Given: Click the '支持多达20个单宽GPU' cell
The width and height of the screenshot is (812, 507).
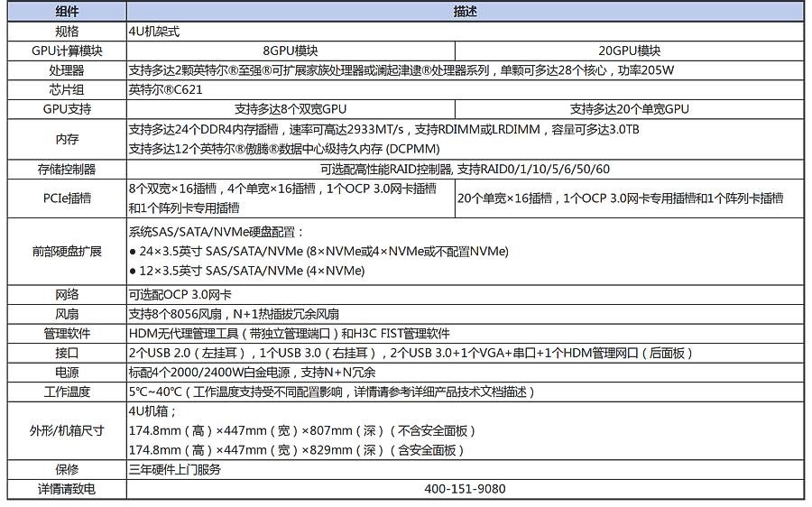Looking at the screenshot, I should pos(629,109).
